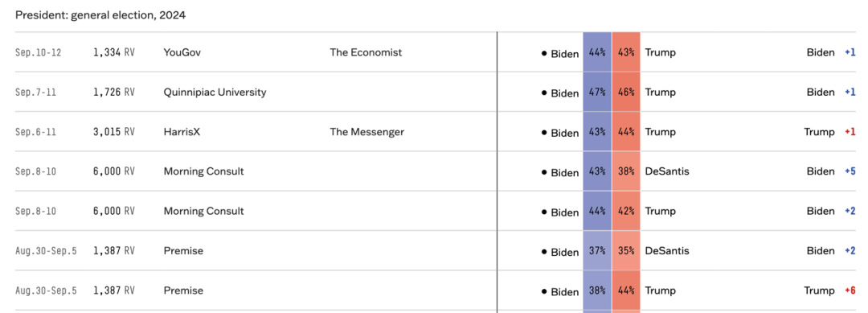Click the DeSantis name in Premise row
The height and width of the screenshot is (313, 868).
tap(667, 251)
